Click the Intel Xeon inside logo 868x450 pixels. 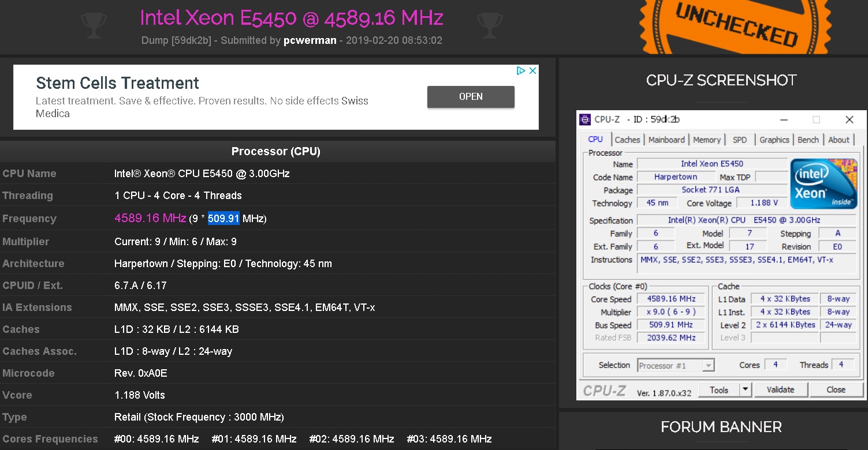pos(824,183)
